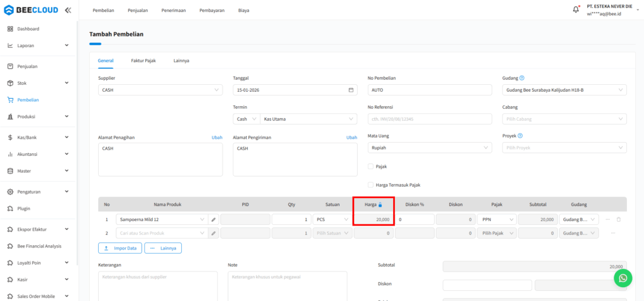
Task: Click the pencil icon on row 2
Action: coord(214,233)
